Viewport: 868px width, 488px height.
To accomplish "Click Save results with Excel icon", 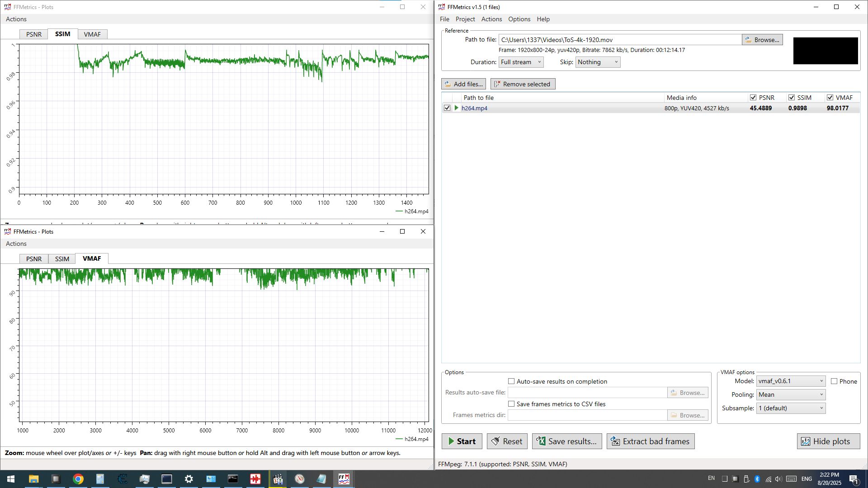I will pos(566,441).
